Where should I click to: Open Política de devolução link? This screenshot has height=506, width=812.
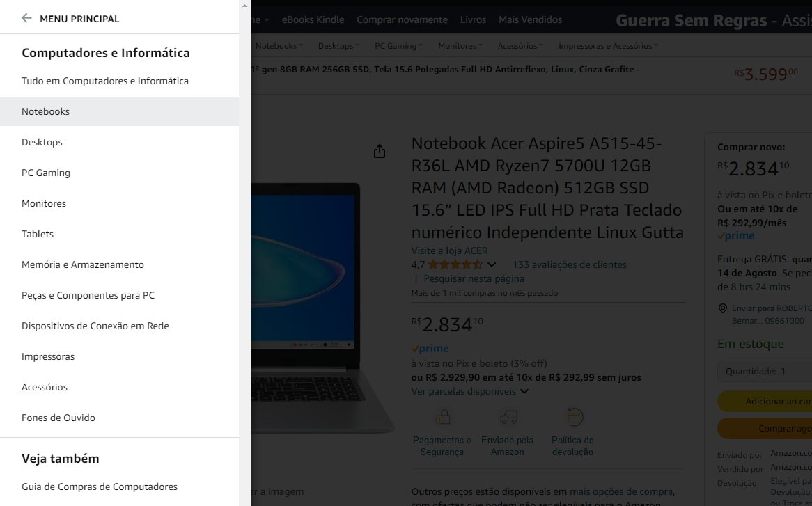coord(572,446)
